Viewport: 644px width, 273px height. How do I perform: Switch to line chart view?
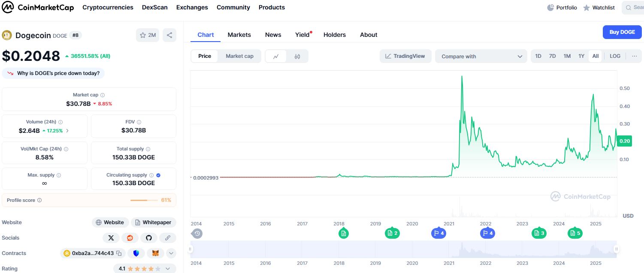276,56
